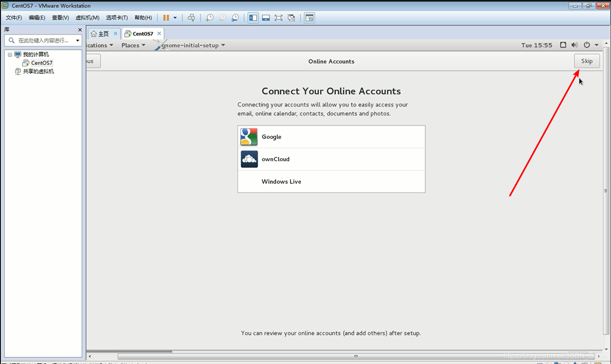Click the Google logo icon
Viewport: 611px width, 364px height.
pyautogui.click(x=249, y=137)
